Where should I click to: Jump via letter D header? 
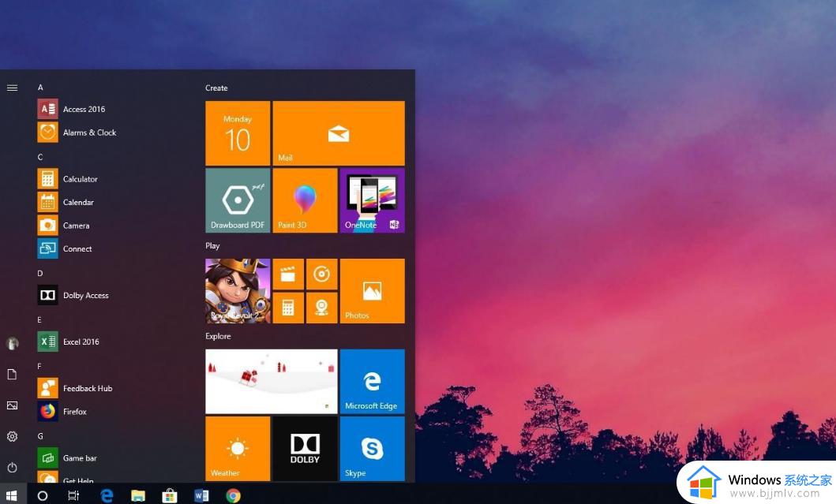[40, 274]
